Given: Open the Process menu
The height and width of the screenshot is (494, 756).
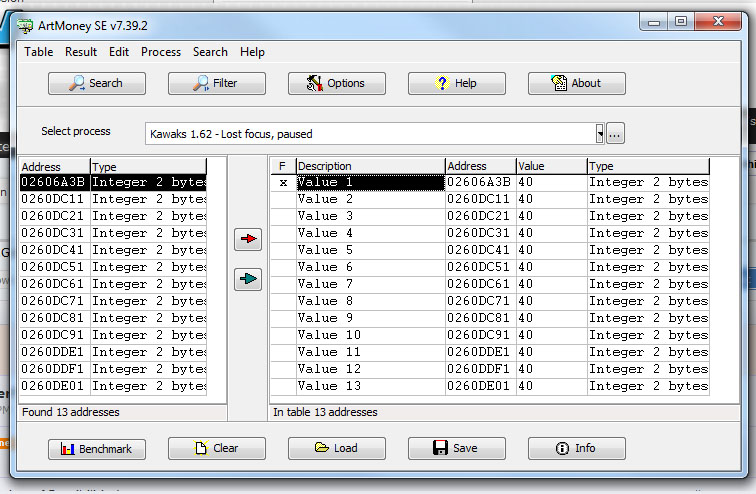Looking at the screenshot, I should pos(161,52).
